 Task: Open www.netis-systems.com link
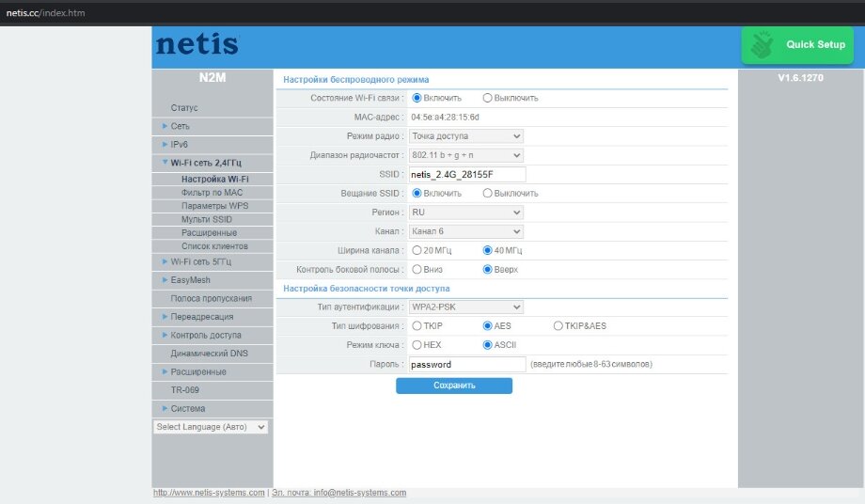(209, 493)
